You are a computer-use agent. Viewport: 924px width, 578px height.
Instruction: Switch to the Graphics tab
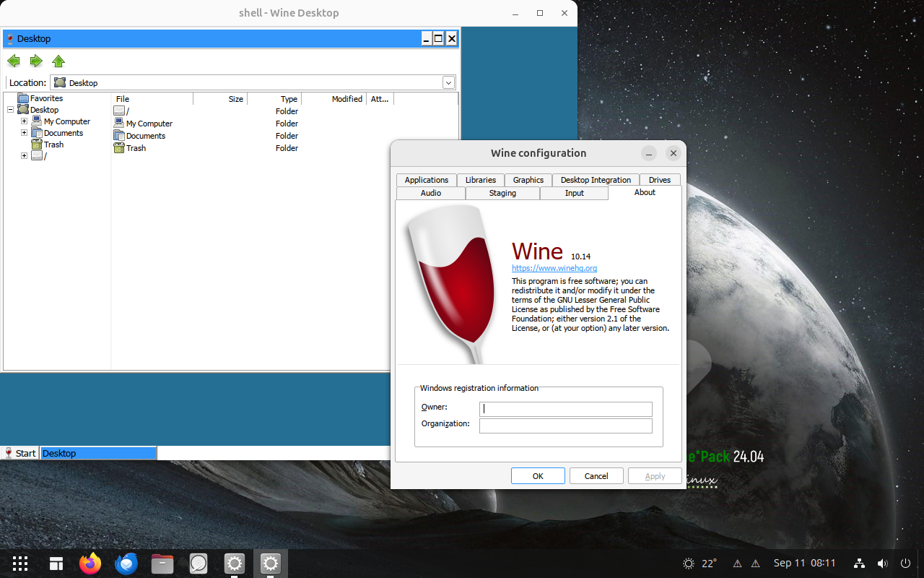pos(528,180)
